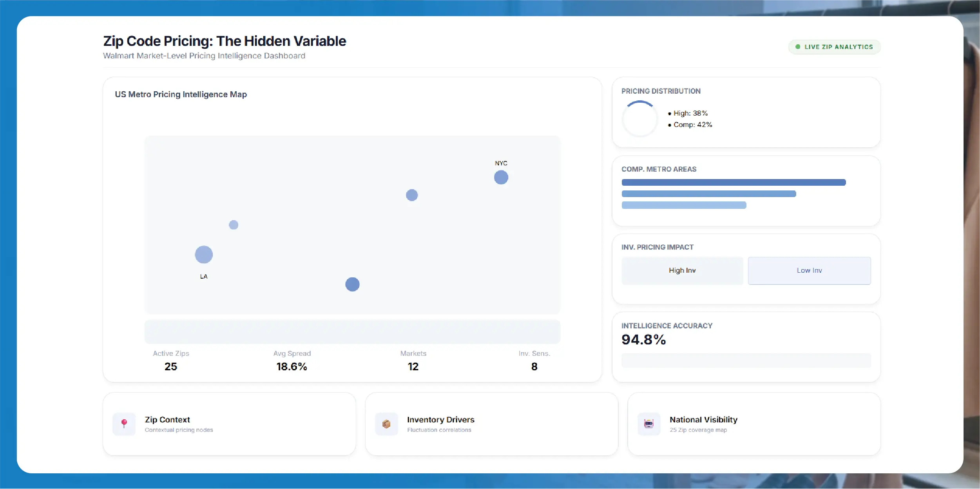The width and height of the screenshot is (980, 489).
Task: Click the Inv. Sens. value 8
Action: pyautogui.click(x=534, y=366)
